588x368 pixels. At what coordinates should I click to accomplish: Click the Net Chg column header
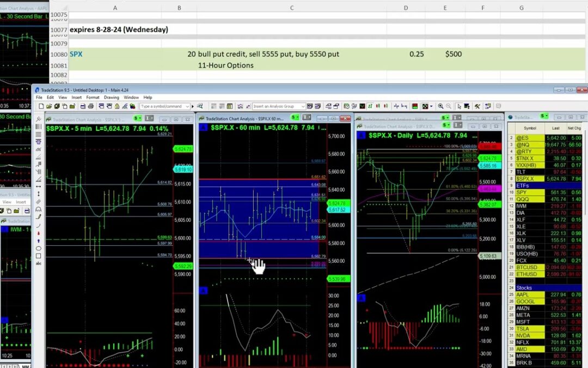[574, 128]
